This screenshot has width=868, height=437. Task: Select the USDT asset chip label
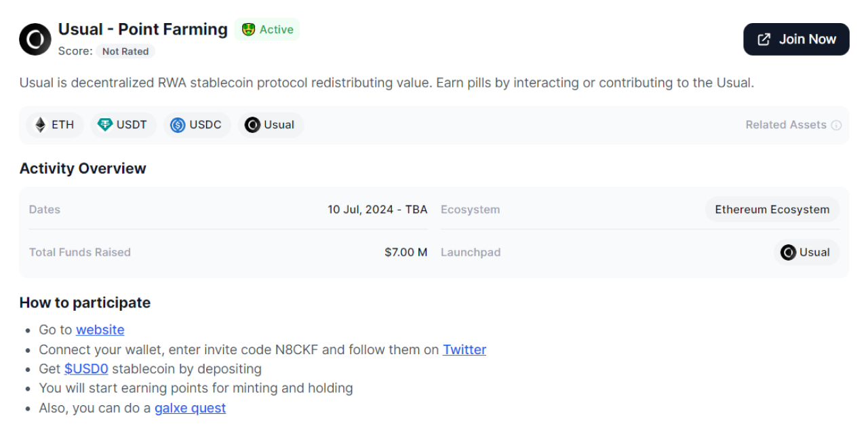coord(132,125)
